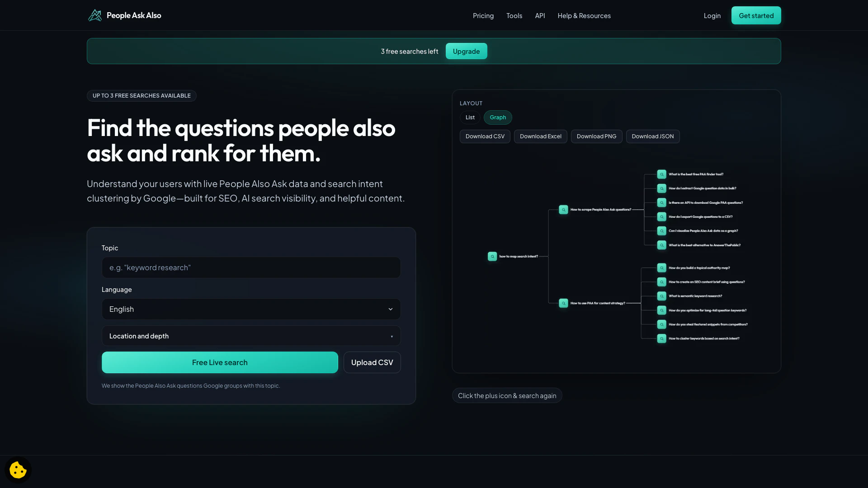The image size is (868, 488).
Task: Click Download JSON button
Action: coord(652,136)
